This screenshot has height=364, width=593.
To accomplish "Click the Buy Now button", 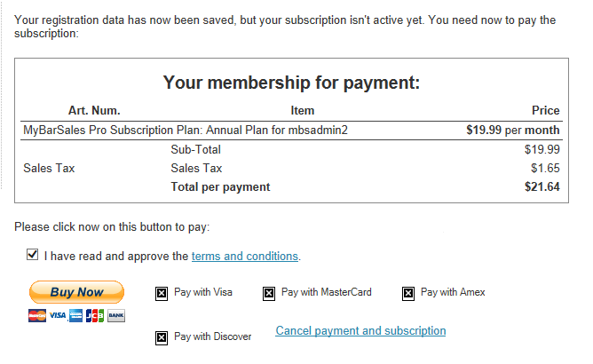I will pos(76,292).
